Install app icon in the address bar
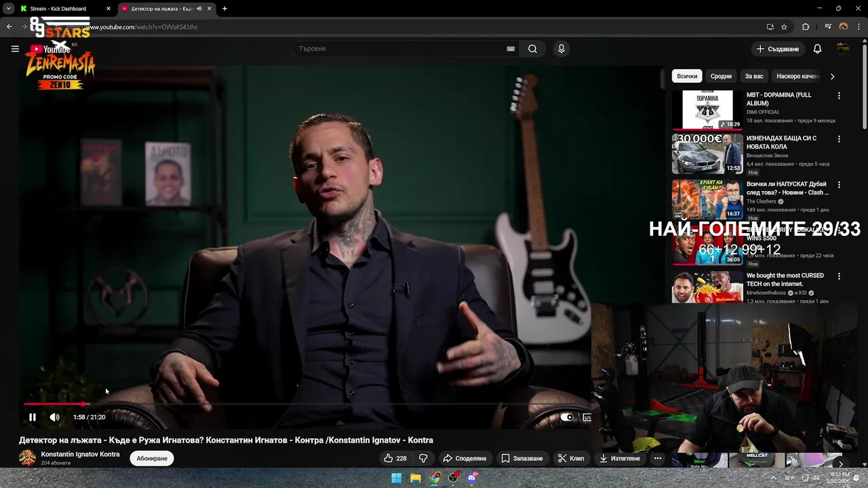 [x=770, y=27]
